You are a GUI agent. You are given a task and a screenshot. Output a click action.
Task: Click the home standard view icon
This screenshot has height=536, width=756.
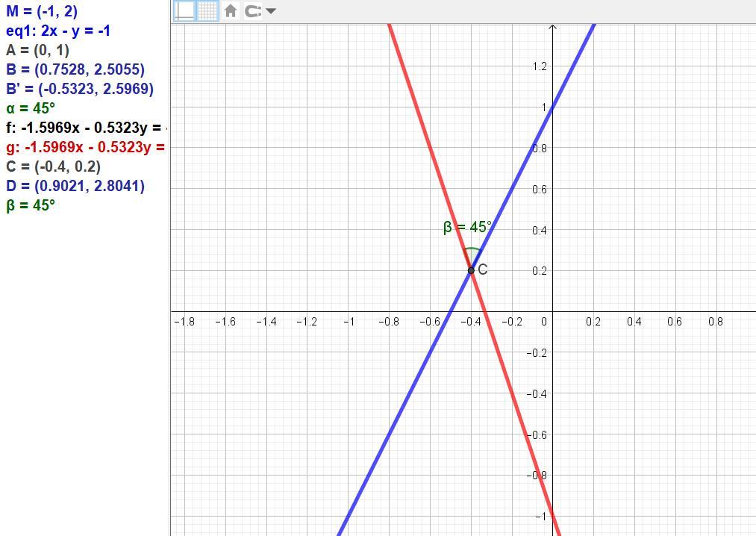pyautogui.click(x=231, y=10)
